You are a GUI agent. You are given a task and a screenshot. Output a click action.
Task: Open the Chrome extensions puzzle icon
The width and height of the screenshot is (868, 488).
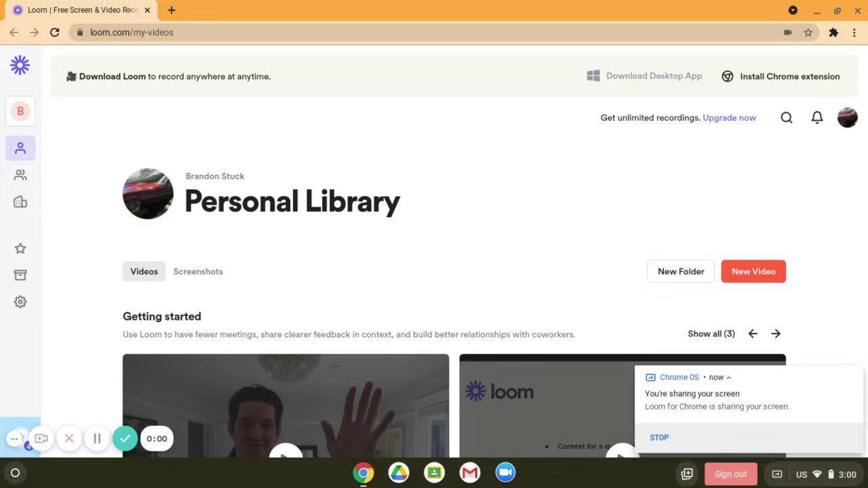click(833, 33)
